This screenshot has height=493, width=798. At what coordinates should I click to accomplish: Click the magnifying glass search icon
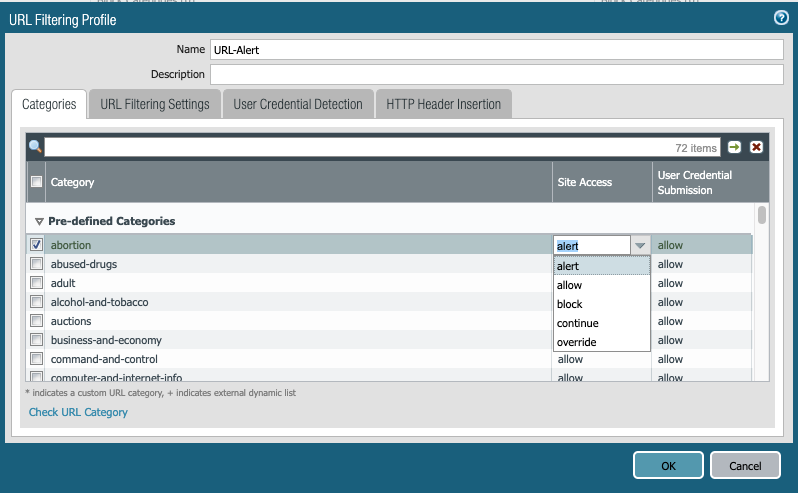pos(35,147)
